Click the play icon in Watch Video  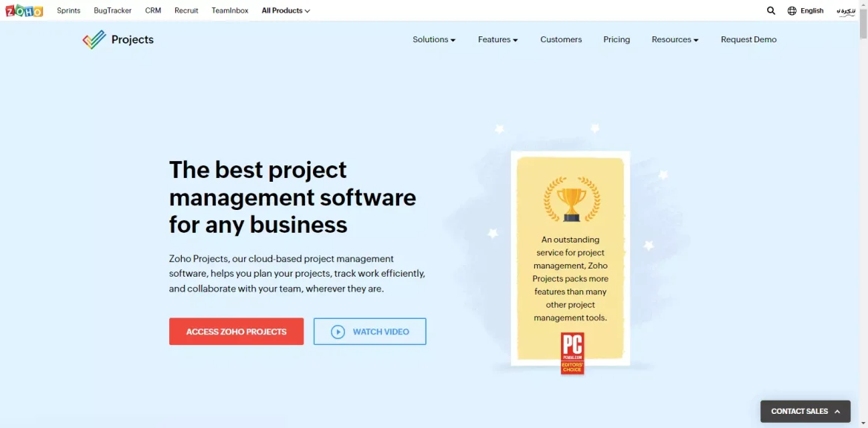pos(338,332)
